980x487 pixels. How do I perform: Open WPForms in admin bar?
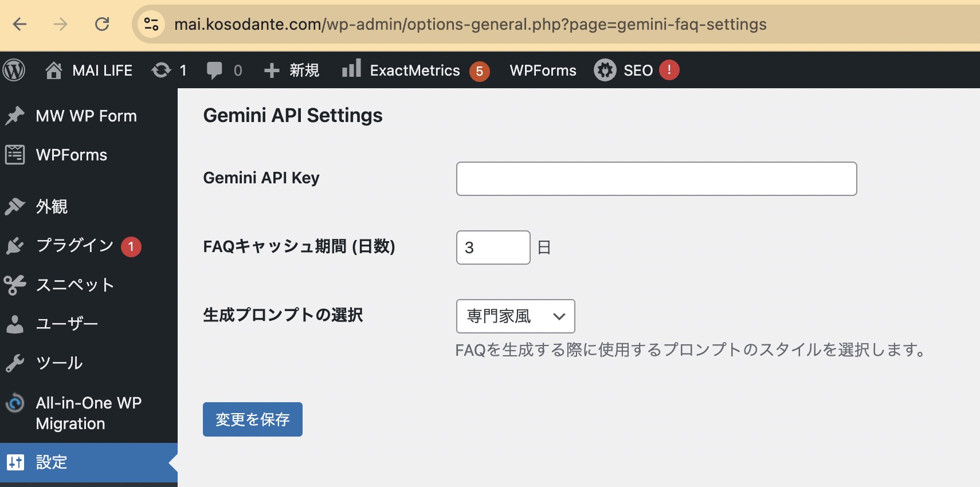click(x=543, y=70)
